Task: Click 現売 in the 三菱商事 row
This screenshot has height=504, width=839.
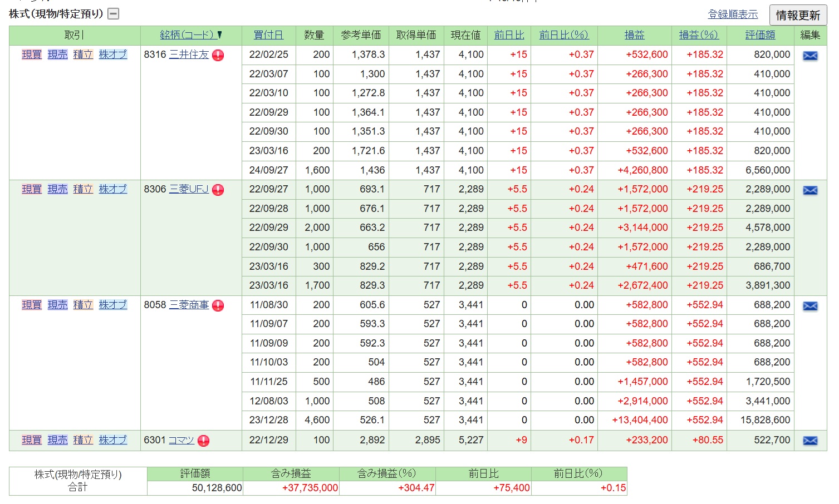Action: (57, 305)
